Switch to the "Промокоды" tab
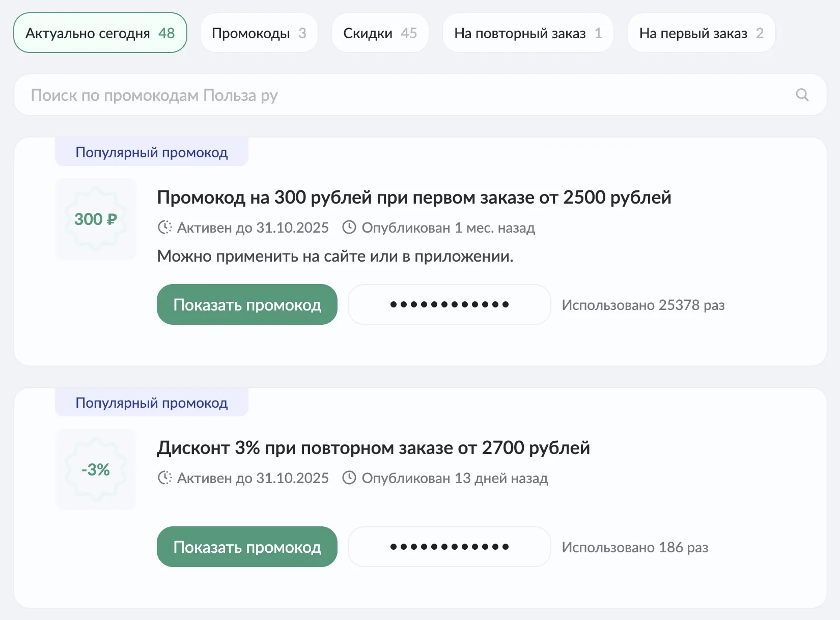The image size is (840, 620). click(259, 33)
